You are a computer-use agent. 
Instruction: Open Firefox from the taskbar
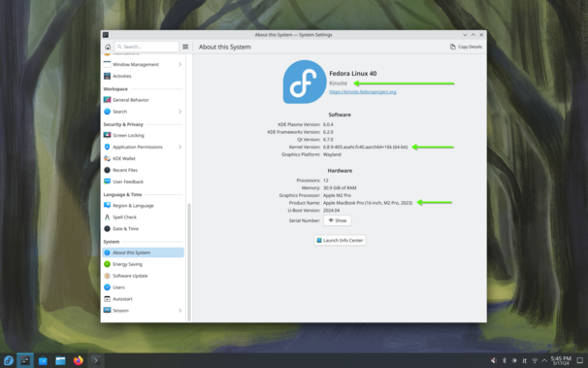coord(78,360)
